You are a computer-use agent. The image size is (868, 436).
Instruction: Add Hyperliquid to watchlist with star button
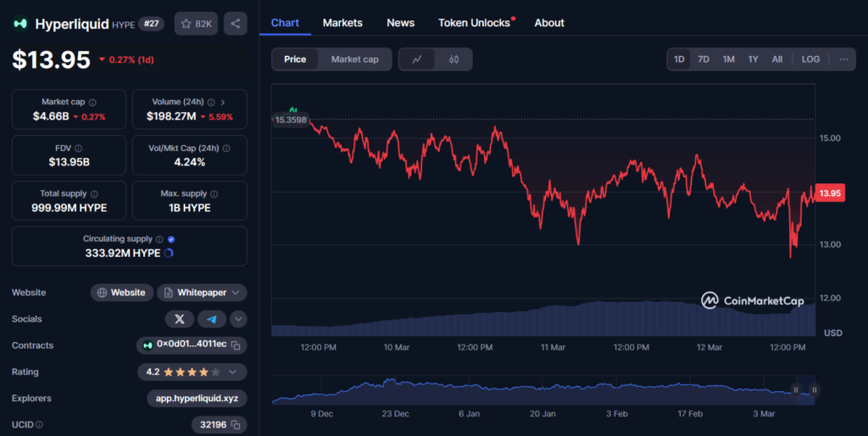196,23
